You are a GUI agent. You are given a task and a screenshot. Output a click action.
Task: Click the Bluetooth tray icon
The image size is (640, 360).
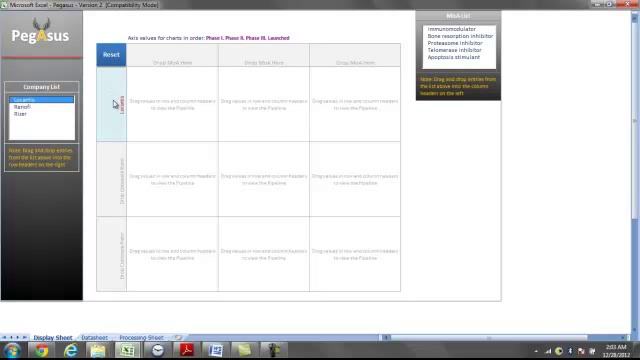point(570,351)
